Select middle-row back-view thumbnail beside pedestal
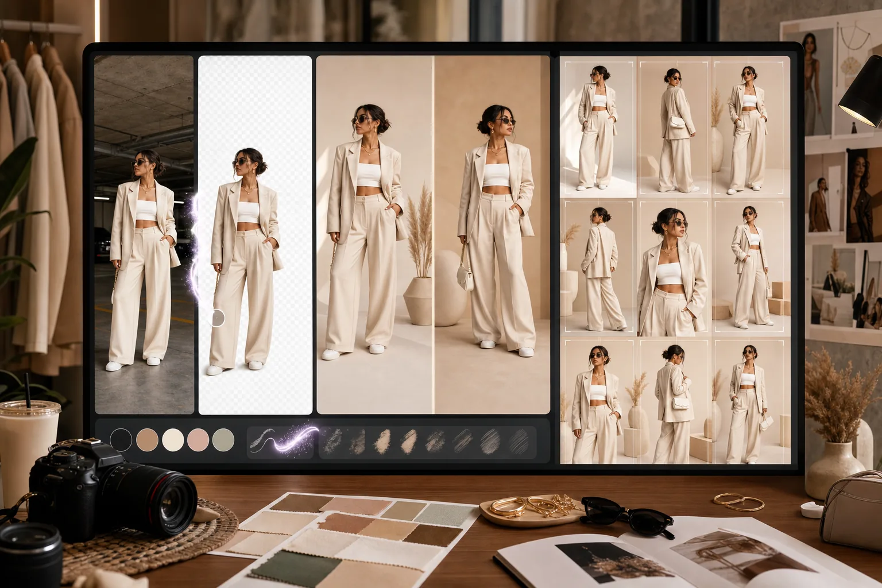The height and width of the screenshot is (588, 882). [598, 268]
